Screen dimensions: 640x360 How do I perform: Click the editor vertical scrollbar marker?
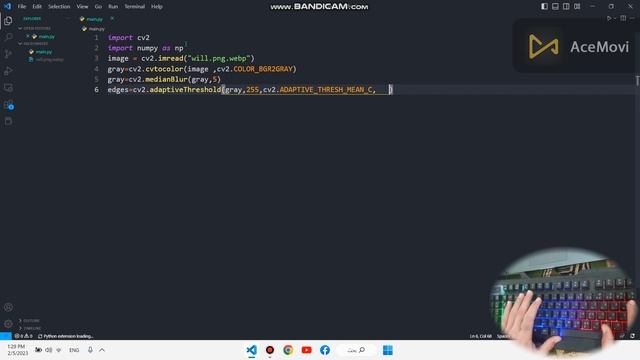point(637,80)
